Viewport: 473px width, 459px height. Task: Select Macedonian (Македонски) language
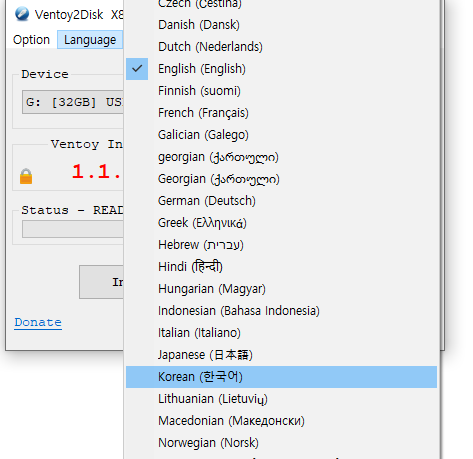tap(281, 421)
